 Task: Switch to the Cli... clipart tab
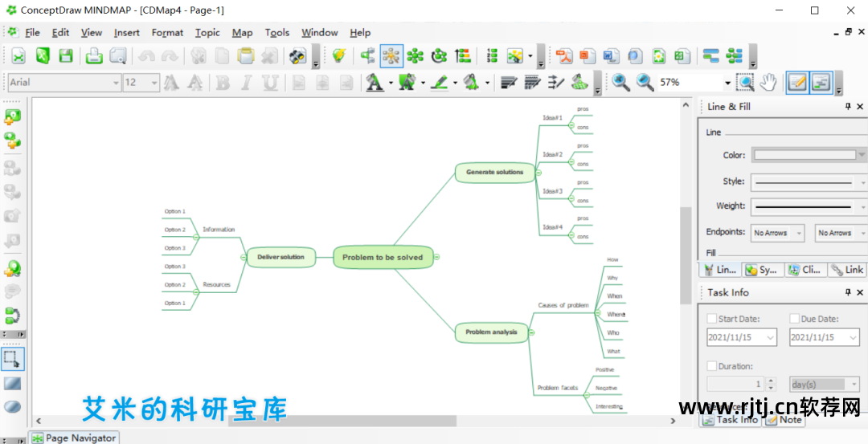tap(805, 270)
